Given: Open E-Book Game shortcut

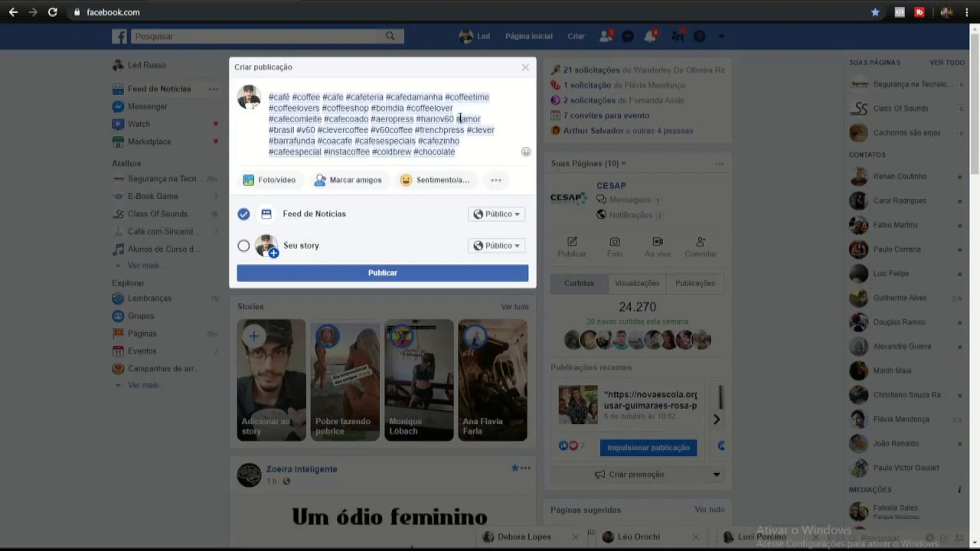Looking at the screenshot, I should [x=152, y=196].
